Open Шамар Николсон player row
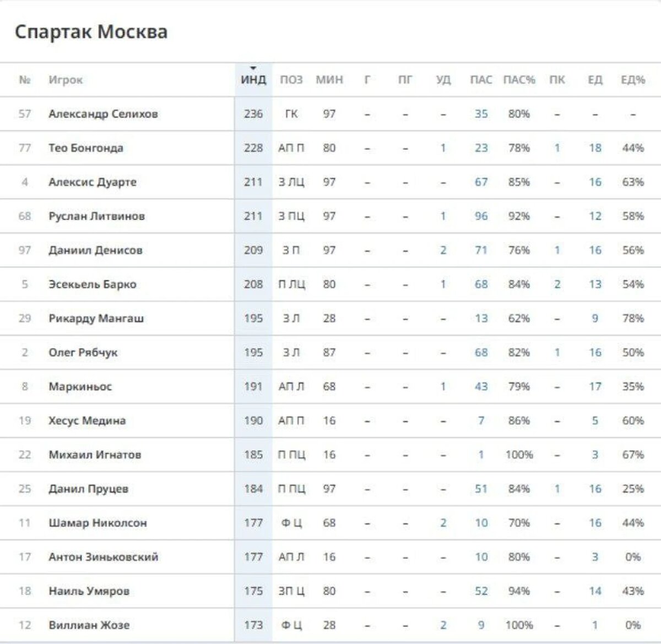Screen dimensions: 661x644 tap(330, 523)
